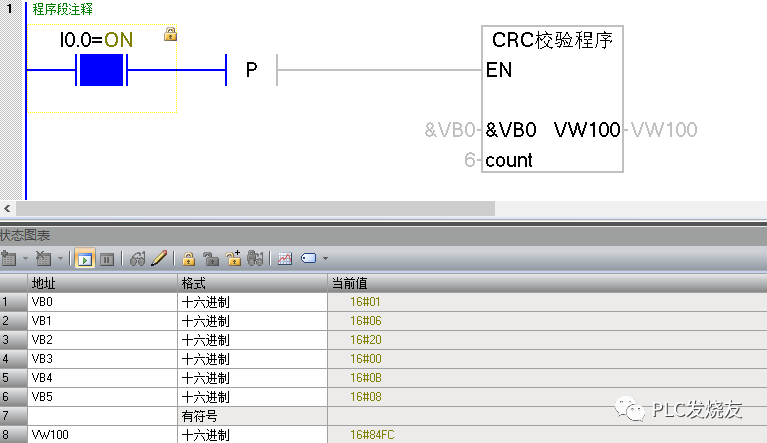Select the VB3 address cell
The width and height of the screenshot is (767, 443).
point(102,359)
